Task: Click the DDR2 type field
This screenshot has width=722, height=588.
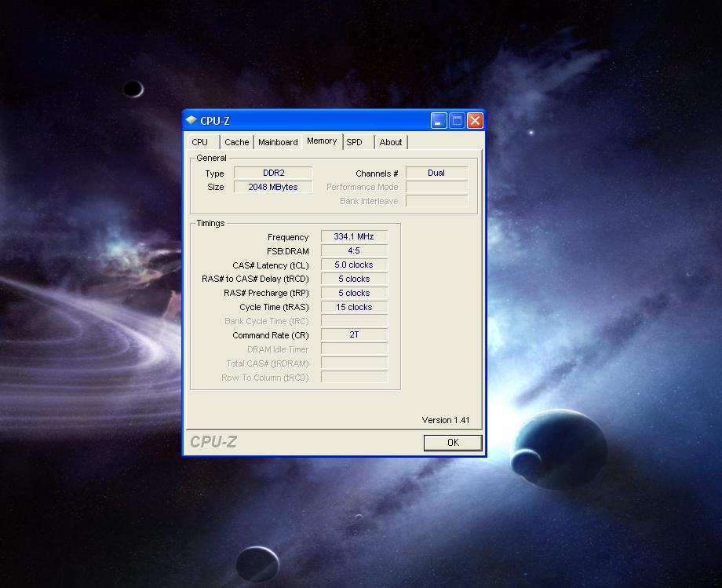Action: pyautogui.click(x=274, y=173)
